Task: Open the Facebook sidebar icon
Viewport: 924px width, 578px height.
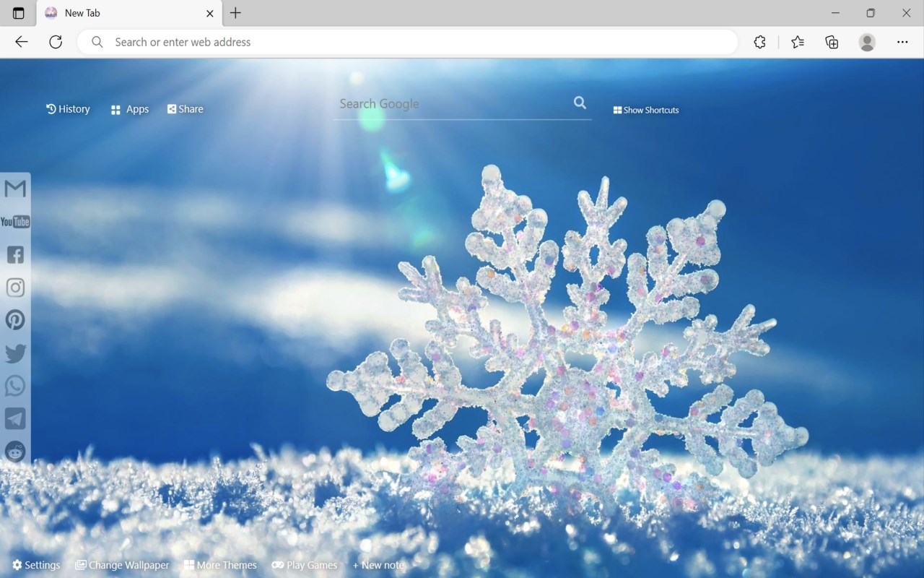Action: click(15, 254)
